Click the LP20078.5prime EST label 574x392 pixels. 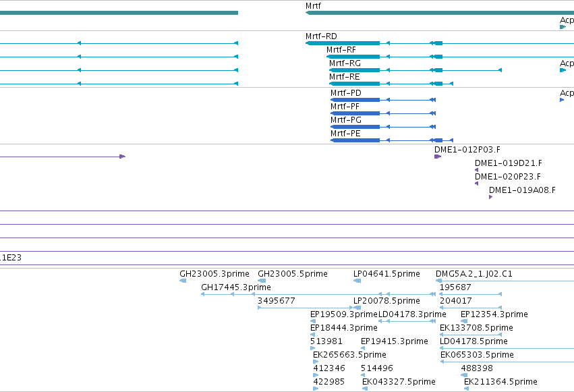[386, 301]
